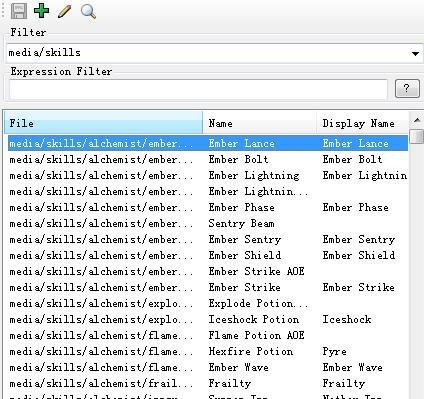Click the Ember Lance display name cell

click(356, 144)
